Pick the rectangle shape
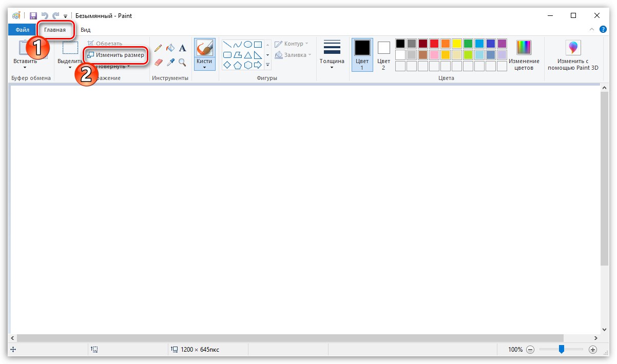The height and width of the screenshot is (364, 617). (x=258, y=45)
